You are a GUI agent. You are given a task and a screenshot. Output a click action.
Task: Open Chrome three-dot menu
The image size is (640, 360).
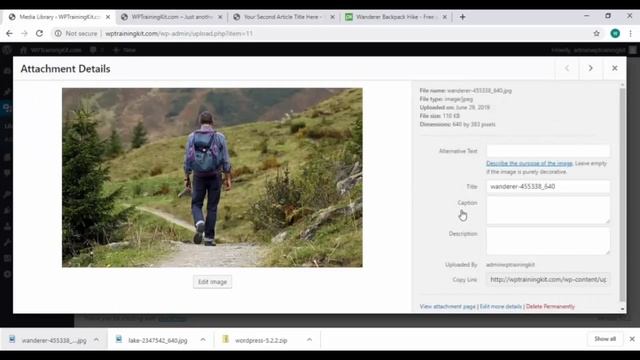(631, 33)
